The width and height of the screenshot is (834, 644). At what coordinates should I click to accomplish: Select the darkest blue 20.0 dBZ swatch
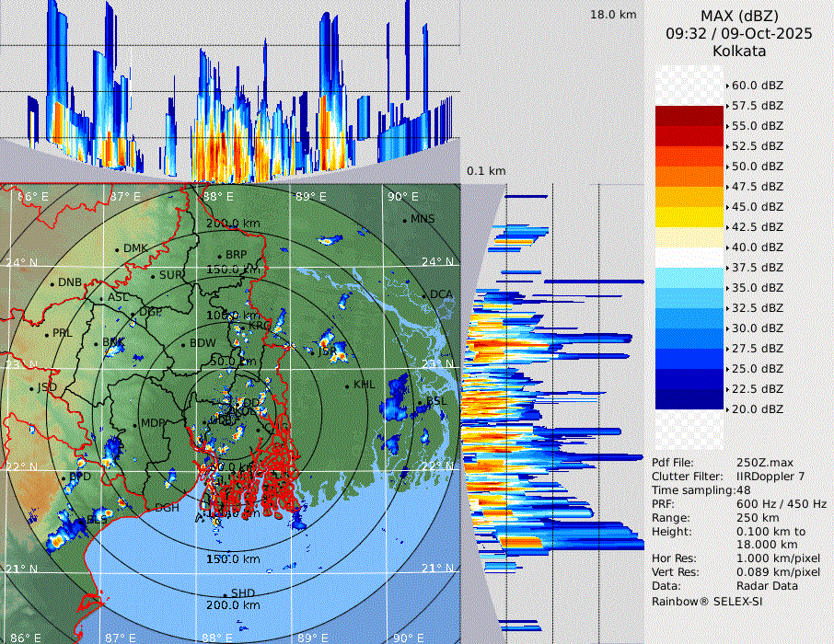point(689,399)
